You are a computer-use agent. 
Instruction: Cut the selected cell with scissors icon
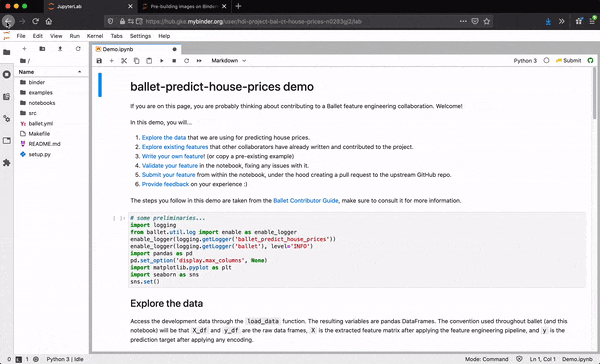pos(124,60)
